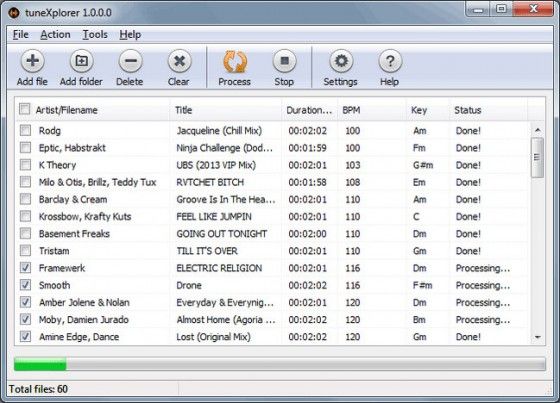Image resolution: width=560 pixels, height=403 pixels.
Task: Check the box for Eptic, Habstrakt
Action: 25,148
